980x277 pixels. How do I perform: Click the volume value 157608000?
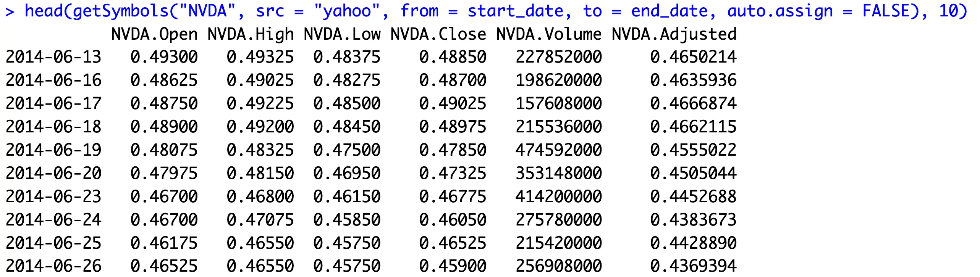(x=559, y=103)
